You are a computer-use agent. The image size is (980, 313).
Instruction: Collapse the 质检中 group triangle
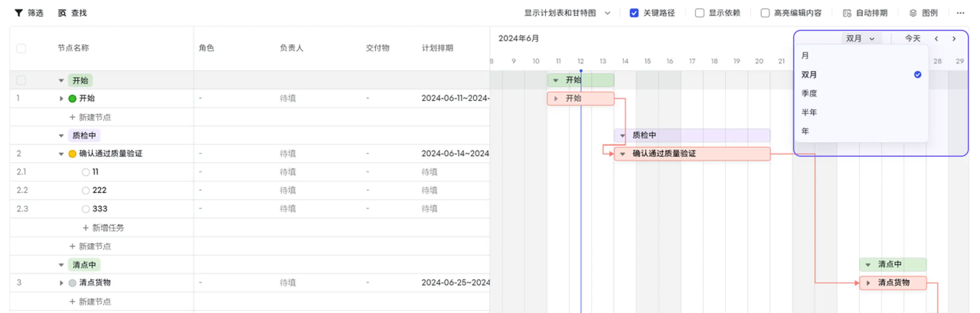(x=61, y=135)
